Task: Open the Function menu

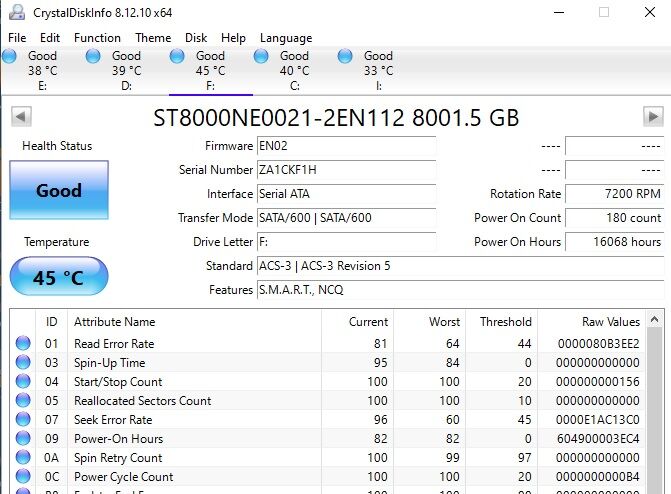Action: 97,38
